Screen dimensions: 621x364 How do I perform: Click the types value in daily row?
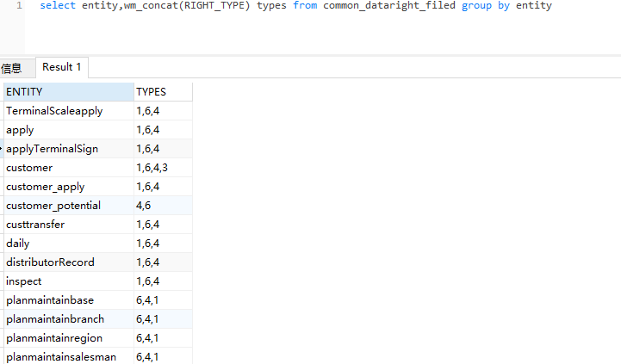click(x=163, y=244)
